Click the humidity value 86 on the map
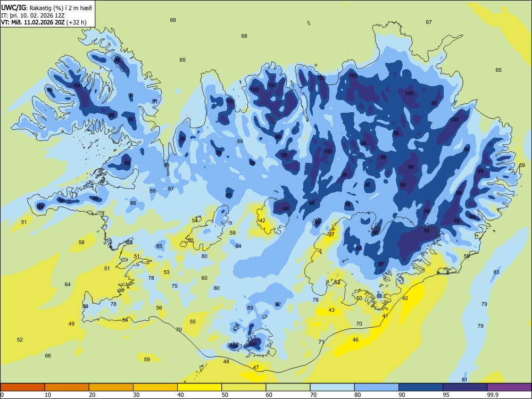532x399 pixels. [133, 203]
